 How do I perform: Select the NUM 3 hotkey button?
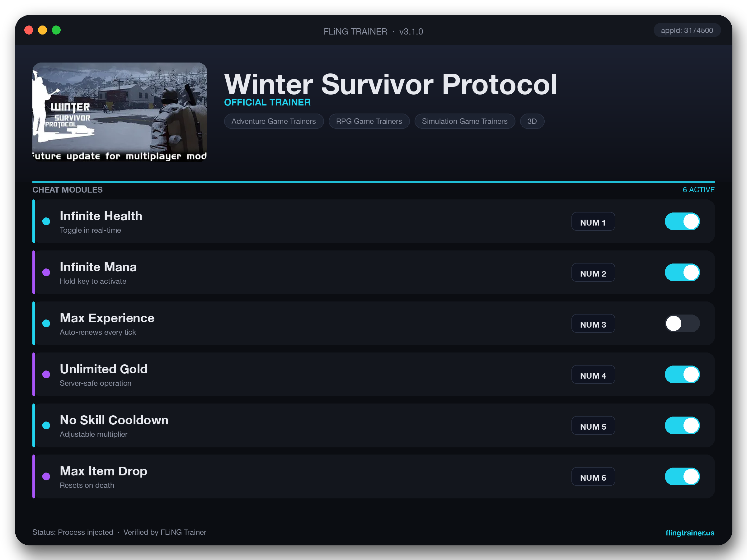[x=593, y=323]
